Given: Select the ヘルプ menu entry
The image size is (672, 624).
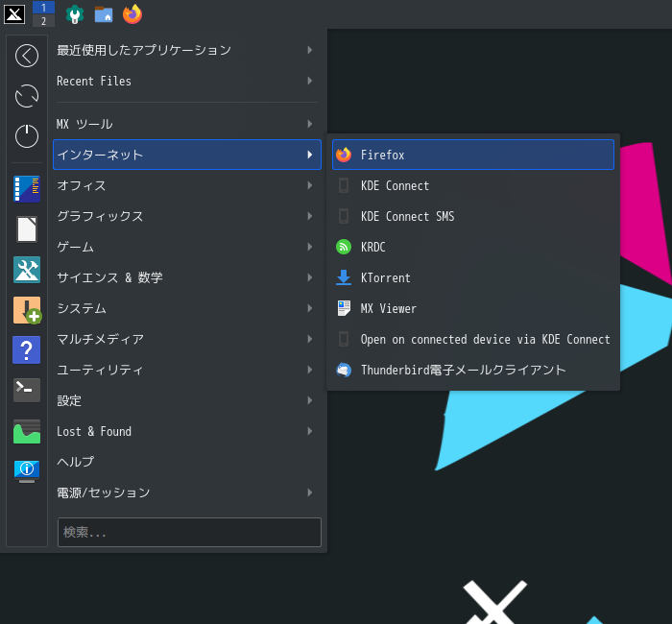Looking at the screenshot, I should coord(187,462).
